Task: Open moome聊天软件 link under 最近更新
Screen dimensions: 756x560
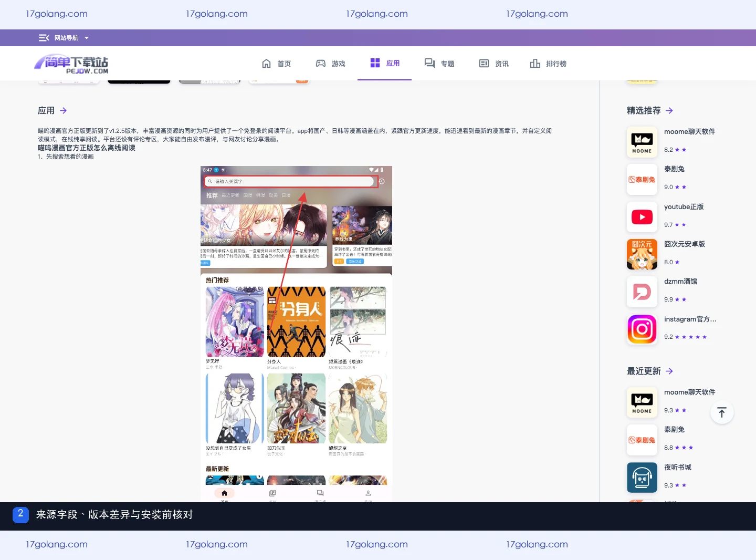Action: [689, 392]
